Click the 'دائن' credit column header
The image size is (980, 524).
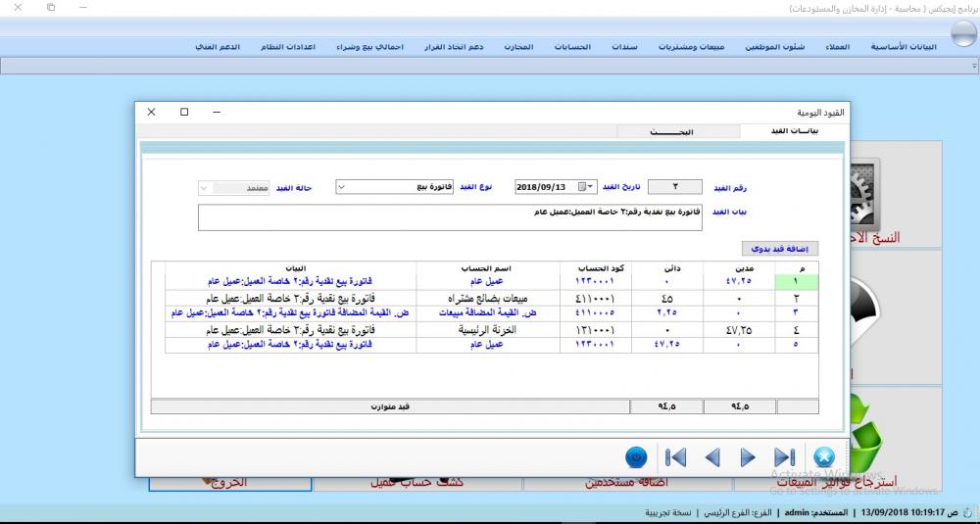666,268
